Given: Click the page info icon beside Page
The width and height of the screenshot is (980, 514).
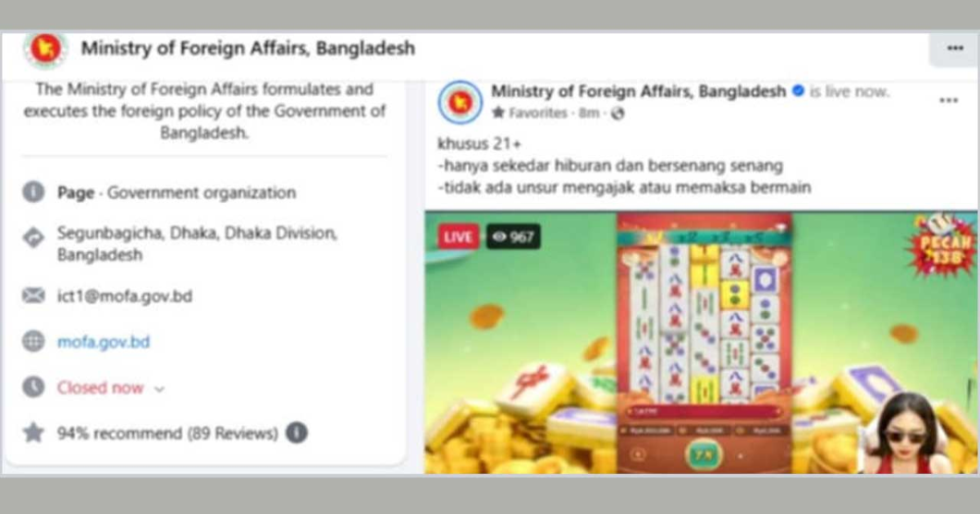Looking at the screenshot, I should tap(33, 193).
